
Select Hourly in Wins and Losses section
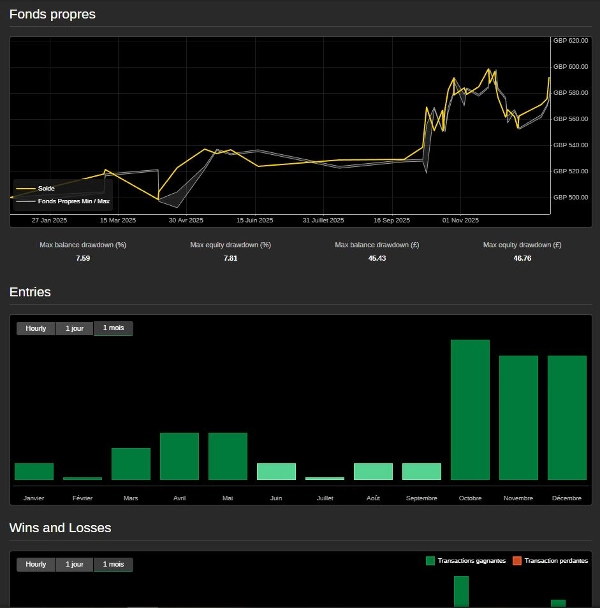pyautogui.click(x=36, y=564)
